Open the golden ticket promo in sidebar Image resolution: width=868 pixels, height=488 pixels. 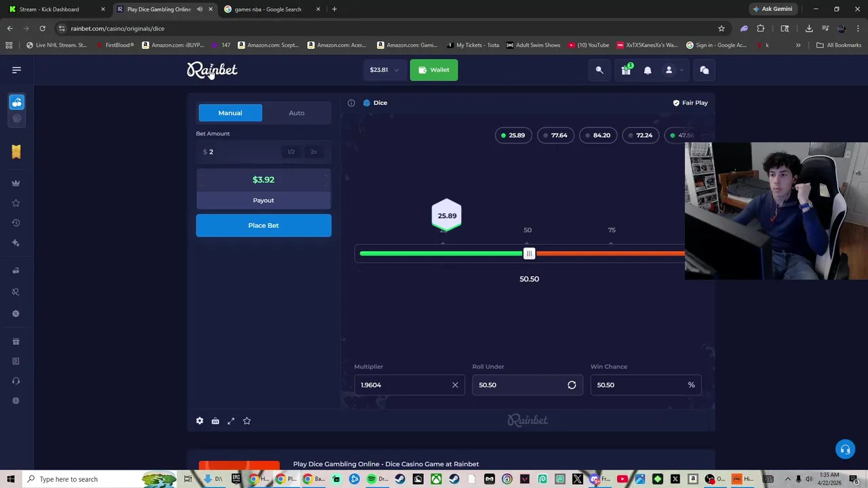click(x=16, y=151)
